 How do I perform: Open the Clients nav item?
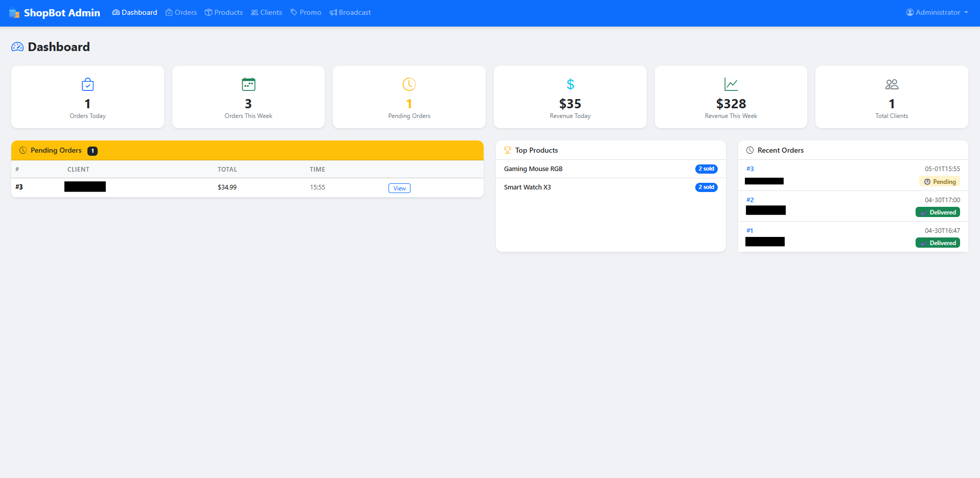pyautogui.click(x=267, y=12)
